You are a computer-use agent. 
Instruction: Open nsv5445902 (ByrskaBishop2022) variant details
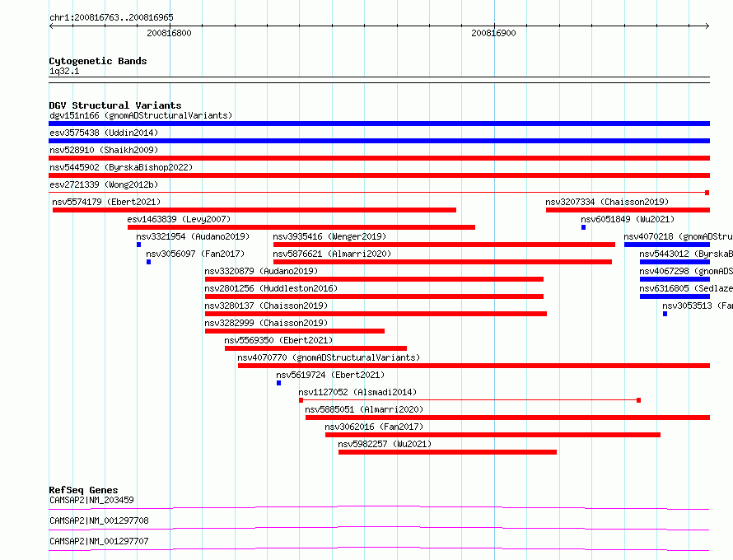tap(121, 167)
